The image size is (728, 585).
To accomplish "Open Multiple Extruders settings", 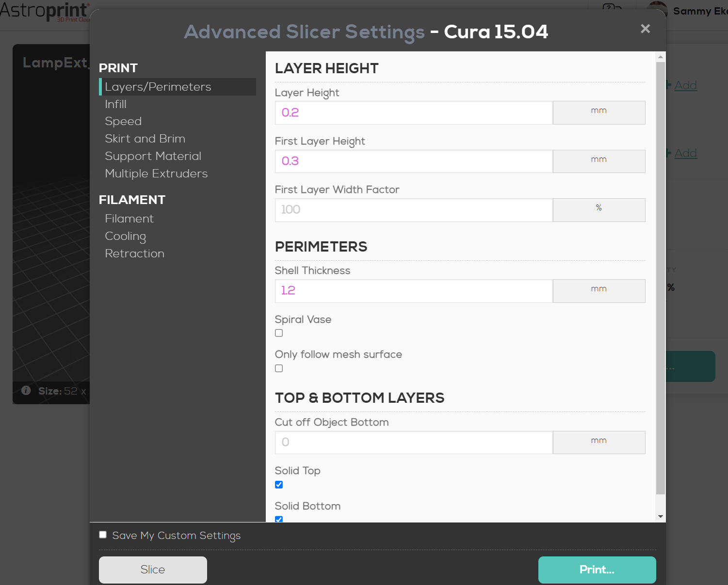I will coord(156,174).
